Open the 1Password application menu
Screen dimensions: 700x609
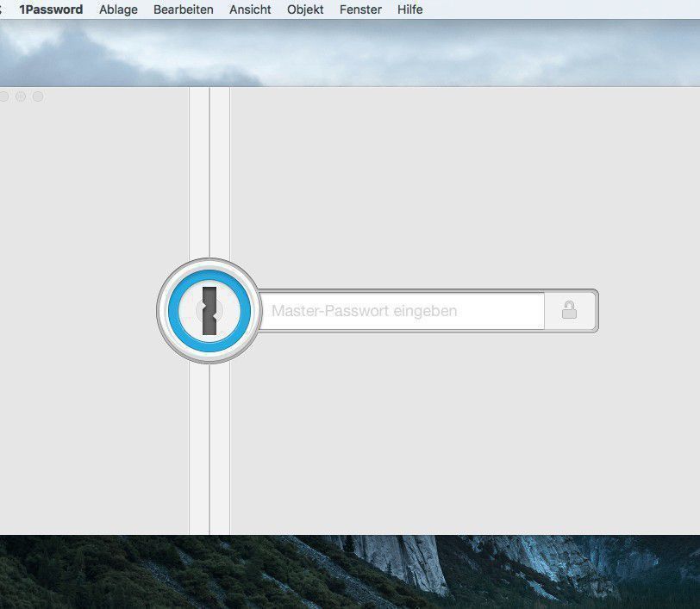pyautogui.click(x=51, y=9)
